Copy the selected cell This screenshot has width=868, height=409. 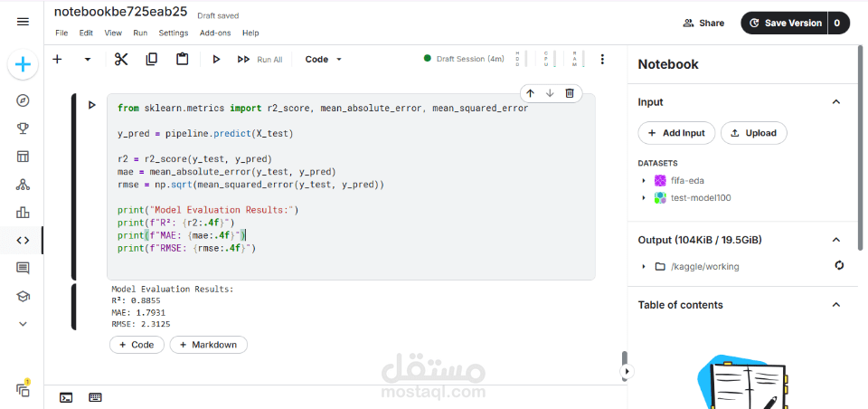pyautogui.click(x=151, y=59)
